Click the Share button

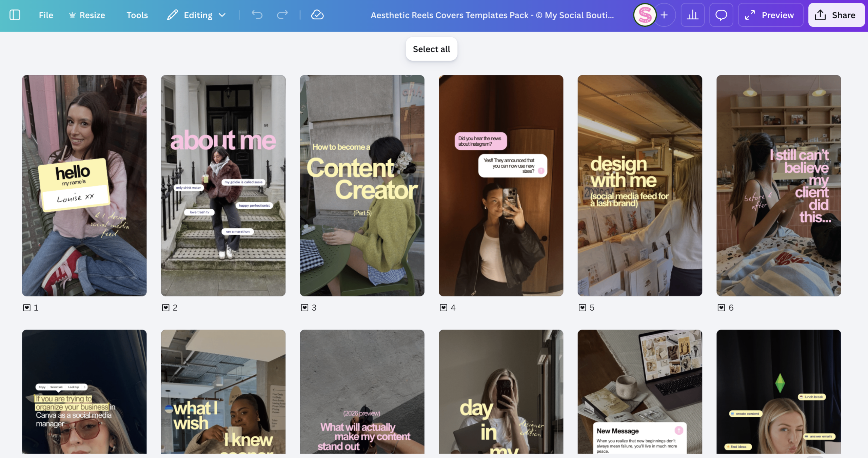pyautogui.click(x=836, y=15)
